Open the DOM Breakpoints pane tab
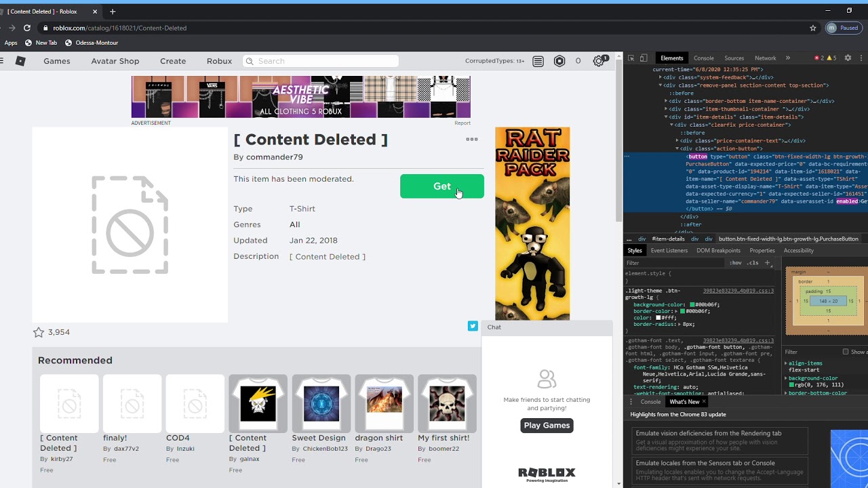This screenshot has height=488, width=868. tap(718, 251)
